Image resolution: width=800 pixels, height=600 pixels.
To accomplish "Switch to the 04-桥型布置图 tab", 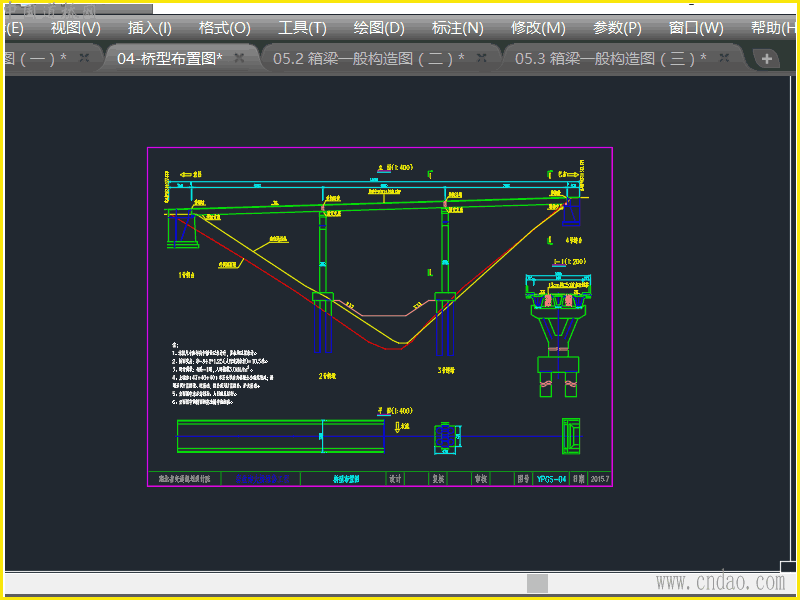I will tap(169, 59).
